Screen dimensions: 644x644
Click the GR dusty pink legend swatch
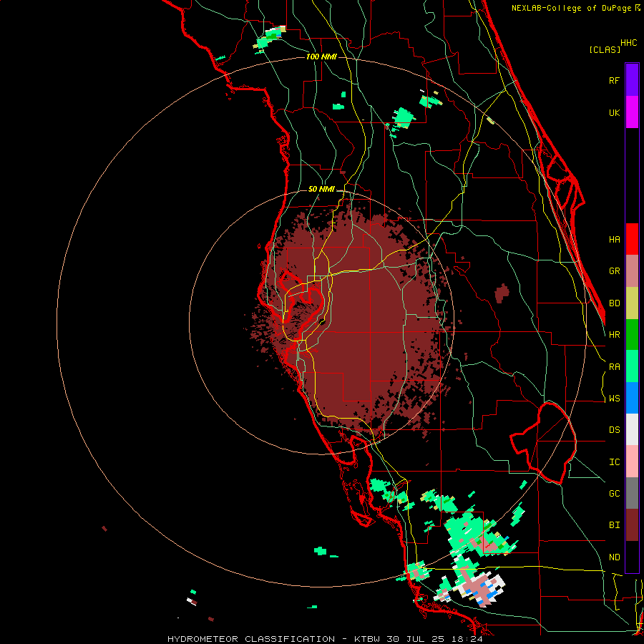coord(632,271)
